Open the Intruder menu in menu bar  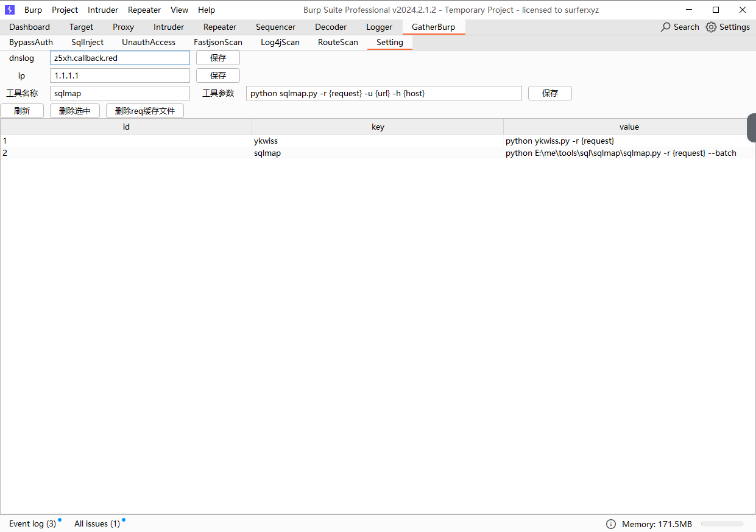click(103, 10)
